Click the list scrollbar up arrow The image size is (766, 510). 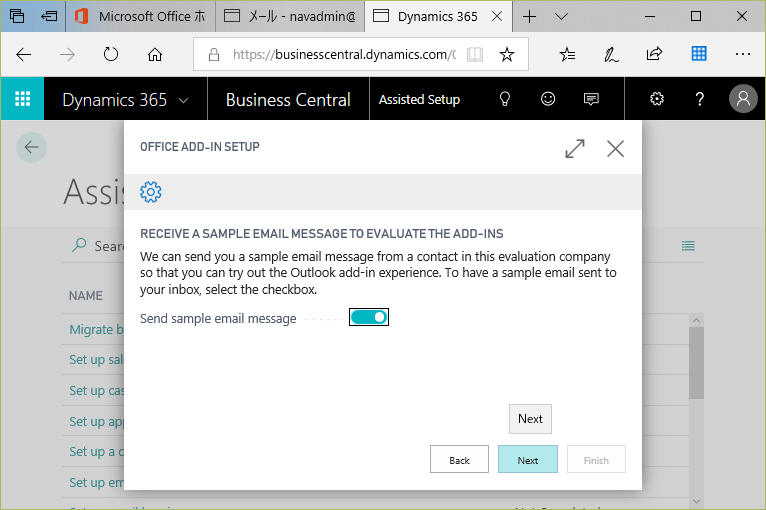point(696,320)
